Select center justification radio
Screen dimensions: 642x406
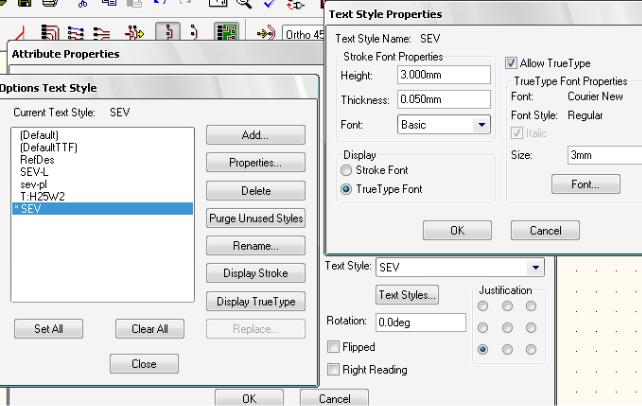point(507,328)
